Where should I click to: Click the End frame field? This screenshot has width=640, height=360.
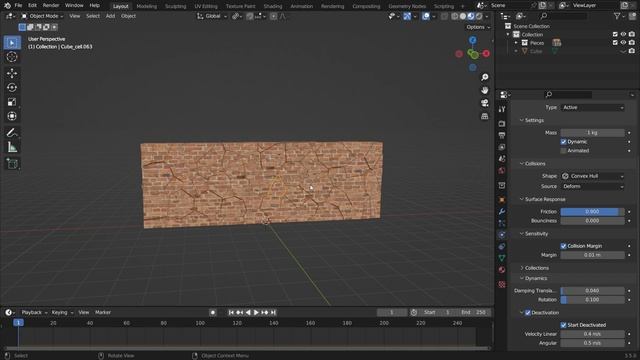click(x=474, y=313)
